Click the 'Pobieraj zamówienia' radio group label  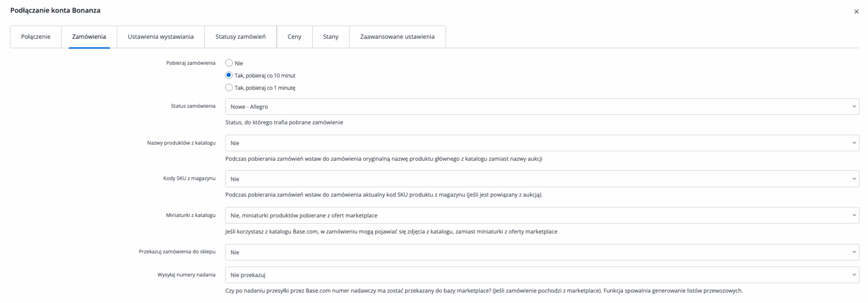click(x=191, y=63)
